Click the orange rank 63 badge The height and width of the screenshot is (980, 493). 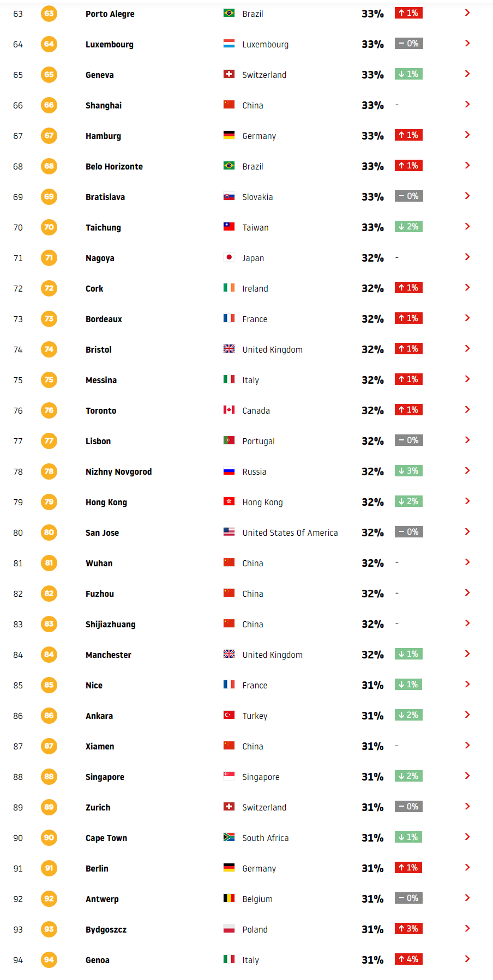pyautogui.click(x=49, y=14)
